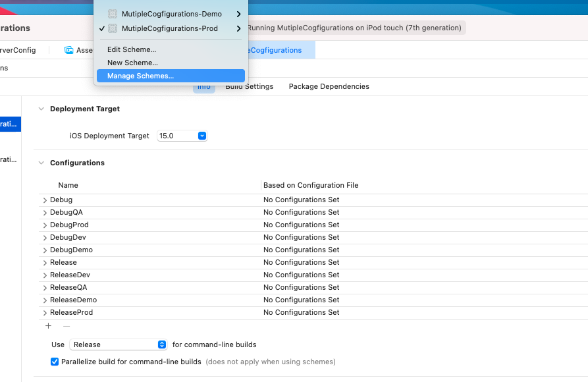Image resolution: width=588 pixels, height=382 pixels.
Task: Remove configuration with the minus button
Action: pos(67,326)
